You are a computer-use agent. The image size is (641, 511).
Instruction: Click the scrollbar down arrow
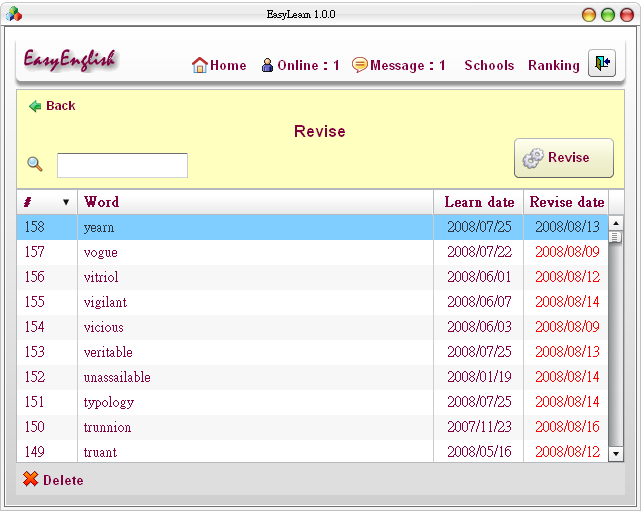[x=616, y=453]
